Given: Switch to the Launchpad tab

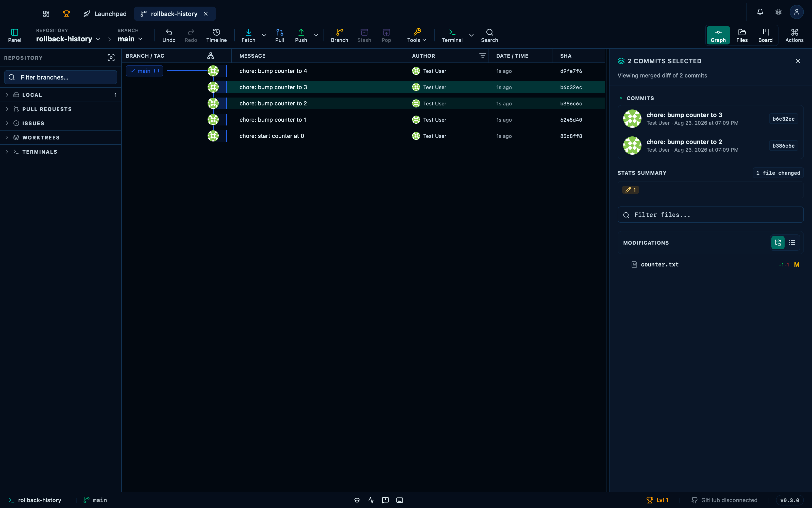Looking at the screenshot, I should (x=105, y=14).
